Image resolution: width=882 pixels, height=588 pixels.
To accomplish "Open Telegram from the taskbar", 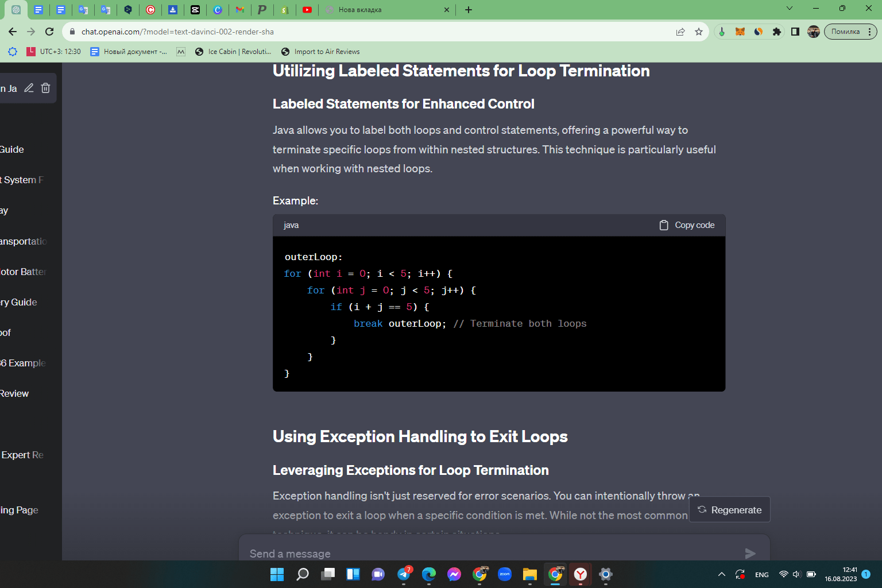I will coord(404,574).
